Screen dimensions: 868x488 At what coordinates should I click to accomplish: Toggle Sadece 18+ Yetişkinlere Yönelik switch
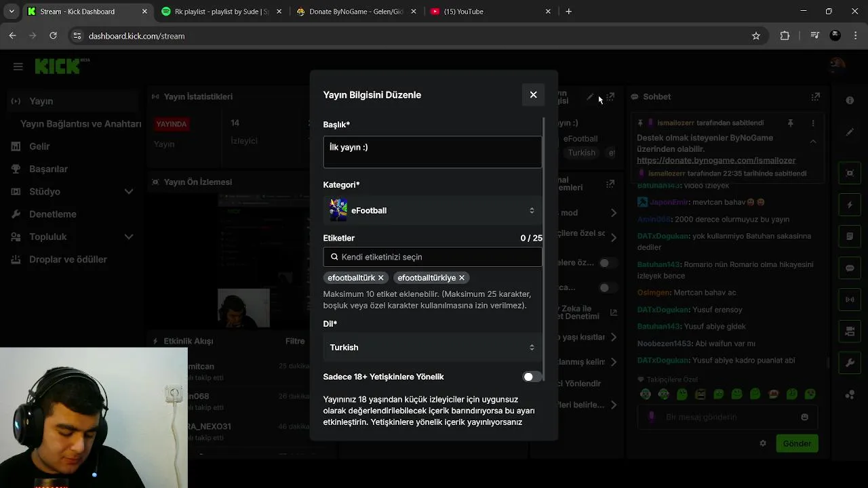pyautogui.click(x=532, y=377)
